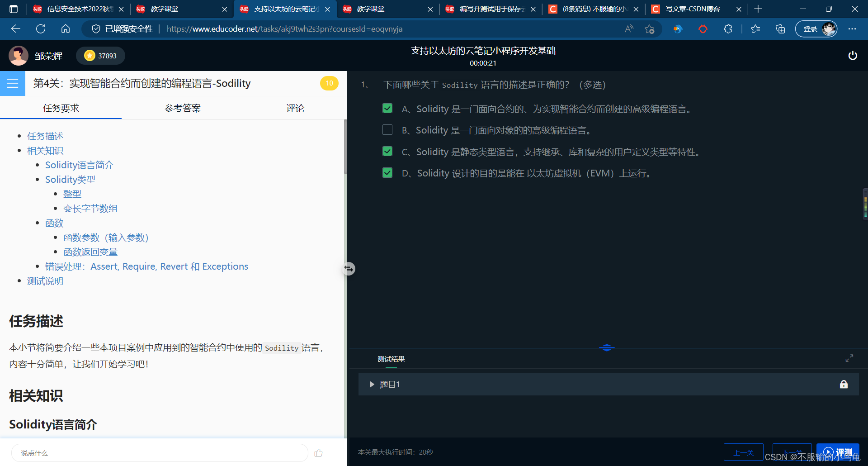Switch to 任务要求 tab
Image resolution: width=868 pixels, height=466 pixels.
point(61,108)
